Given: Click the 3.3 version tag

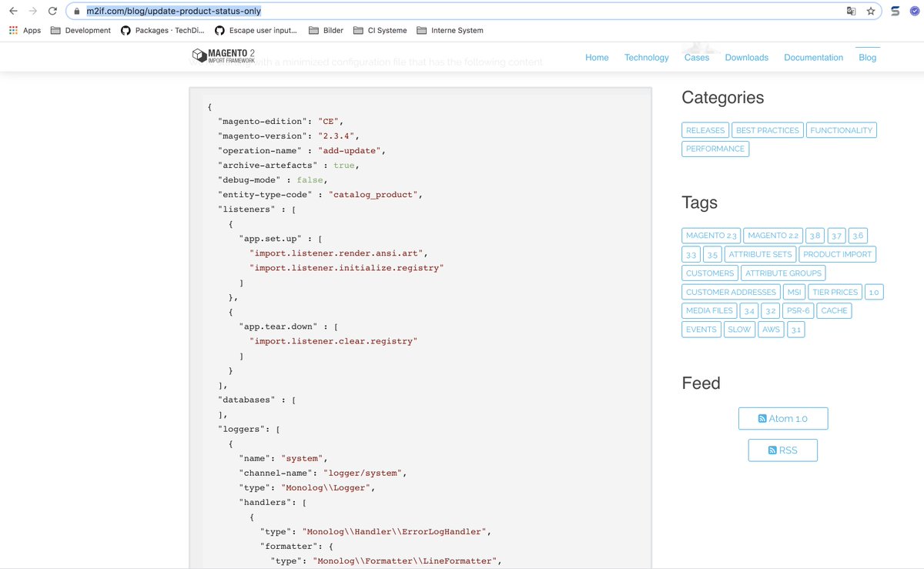Looking at the screenshot, I should [x=691, y=254].
